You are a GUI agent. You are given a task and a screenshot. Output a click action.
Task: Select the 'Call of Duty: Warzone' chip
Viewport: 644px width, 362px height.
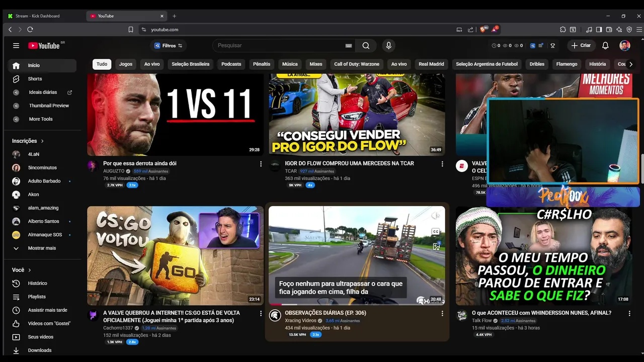pyautogui.click(x=357, y=64)
